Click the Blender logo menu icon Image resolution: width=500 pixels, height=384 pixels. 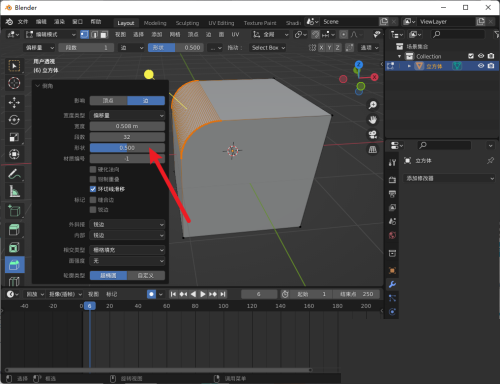pos(9,22)
